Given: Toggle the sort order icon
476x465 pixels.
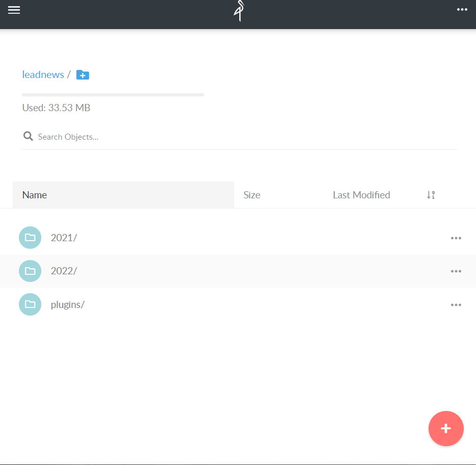Looking at the screenshot, I should point(431,195).
